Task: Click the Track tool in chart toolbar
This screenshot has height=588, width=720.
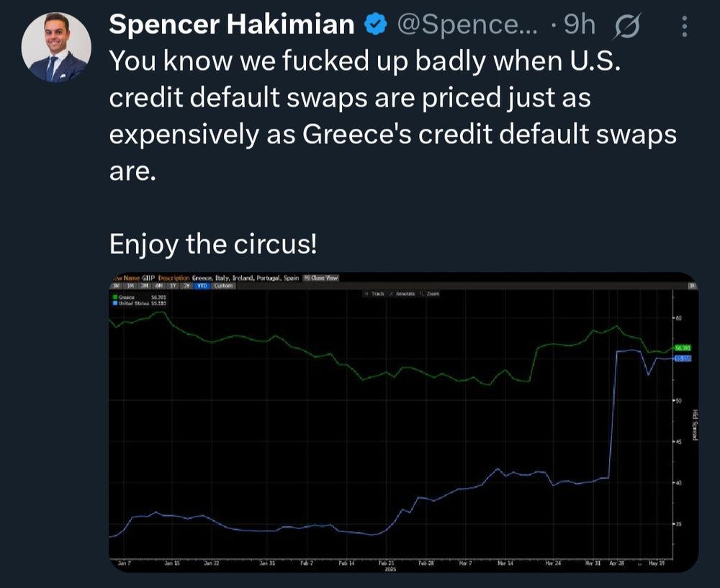Action: (374, 294)
